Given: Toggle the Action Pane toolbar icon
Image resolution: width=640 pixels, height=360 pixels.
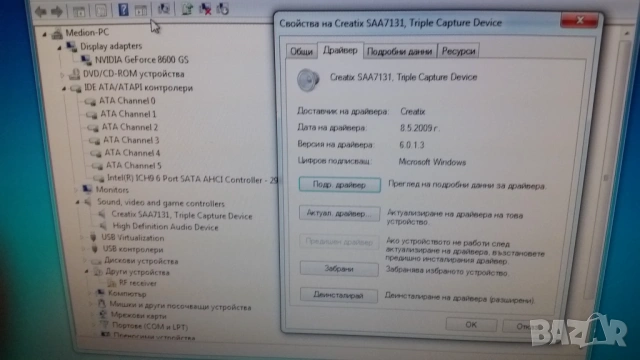Looking at the screenshot, I should 141,10.
